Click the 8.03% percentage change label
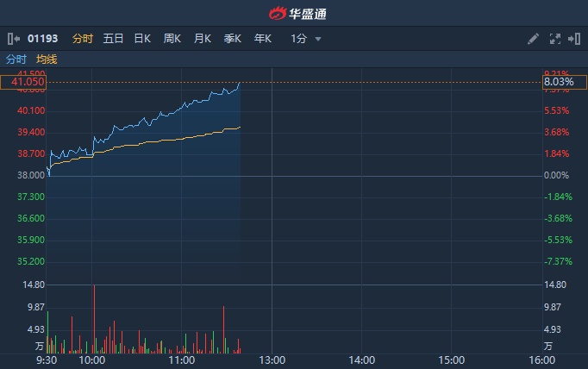This screenshot has width=588, height=369. (x=564, y=82)
